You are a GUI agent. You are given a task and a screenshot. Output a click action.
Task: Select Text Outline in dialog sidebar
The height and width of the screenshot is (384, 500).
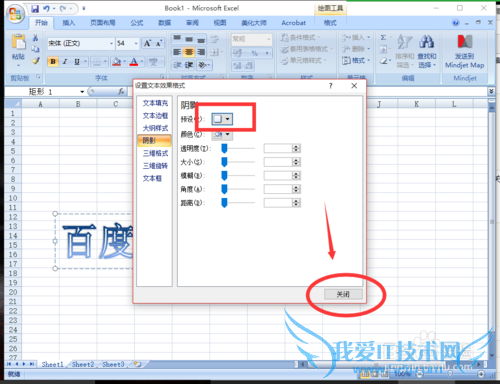coord(155,116)
